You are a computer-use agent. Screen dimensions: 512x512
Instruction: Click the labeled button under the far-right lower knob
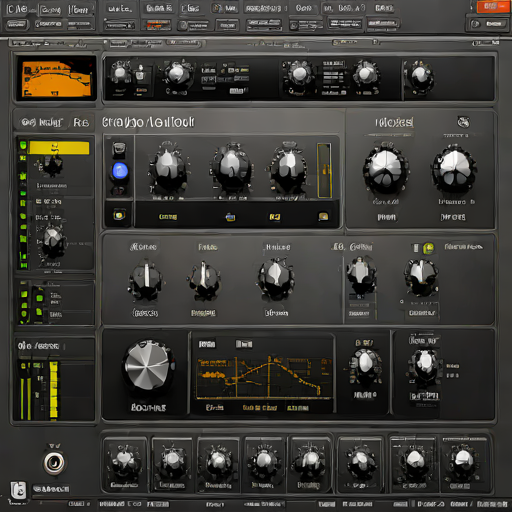tap(424, 396)
